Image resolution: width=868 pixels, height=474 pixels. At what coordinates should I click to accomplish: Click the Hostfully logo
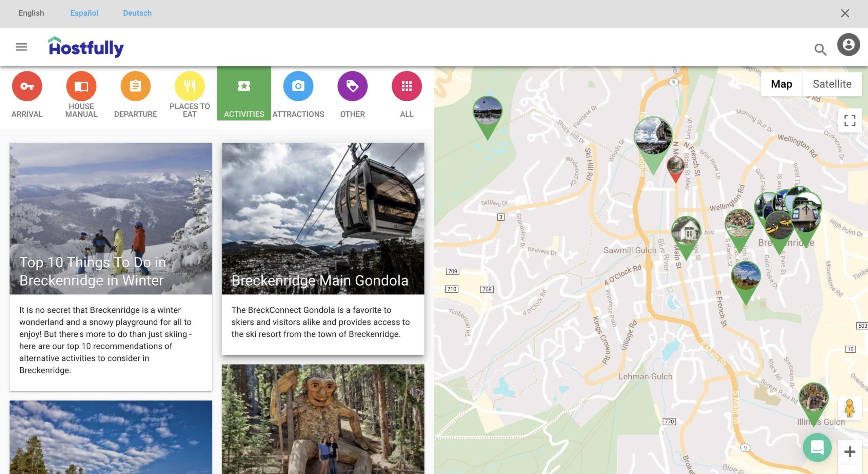coord(86,47)
